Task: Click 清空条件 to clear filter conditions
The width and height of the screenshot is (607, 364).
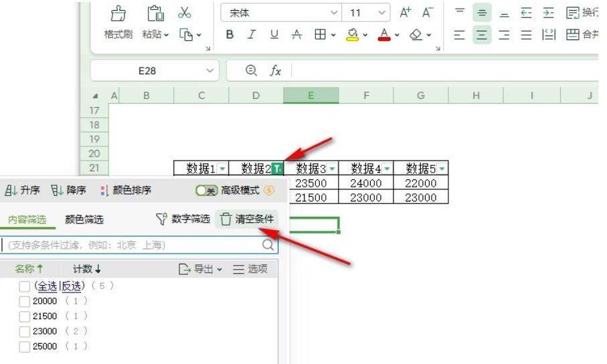Action: point(246,219)
